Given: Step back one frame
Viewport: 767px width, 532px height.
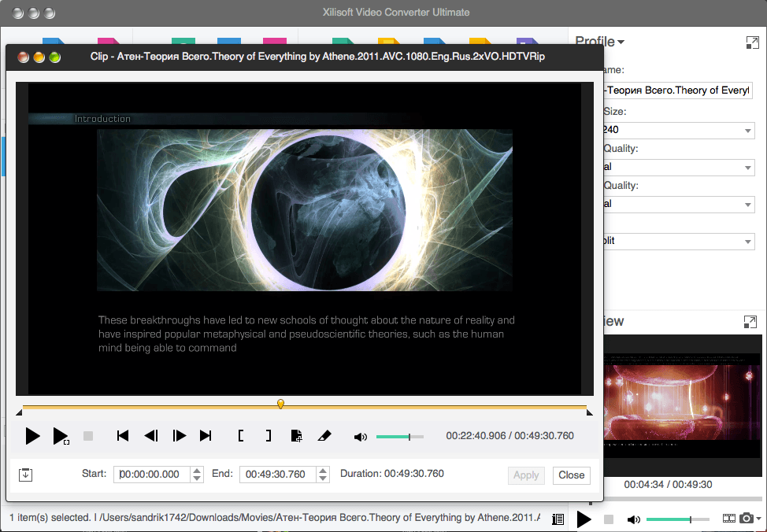Looking at the screenshot, I should (x=151, y=436).
